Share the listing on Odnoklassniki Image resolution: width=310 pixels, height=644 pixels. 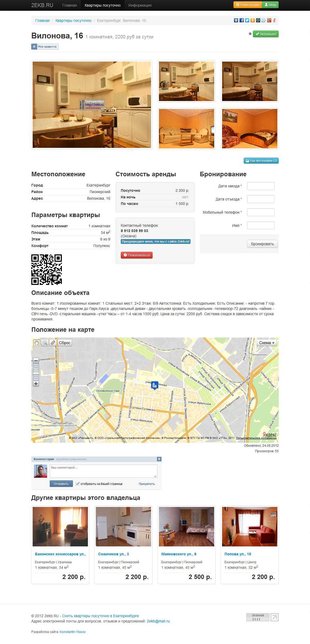[x=253, y=20]
